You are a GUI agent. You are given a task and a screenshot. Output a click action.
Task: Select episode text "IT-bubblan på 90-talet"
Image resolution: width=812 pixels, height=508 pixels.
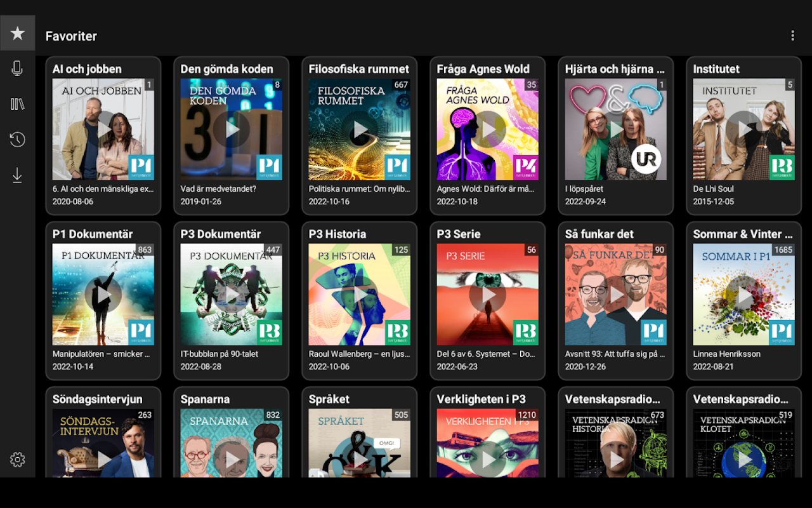pyautogui.click(x=219, y=354)
